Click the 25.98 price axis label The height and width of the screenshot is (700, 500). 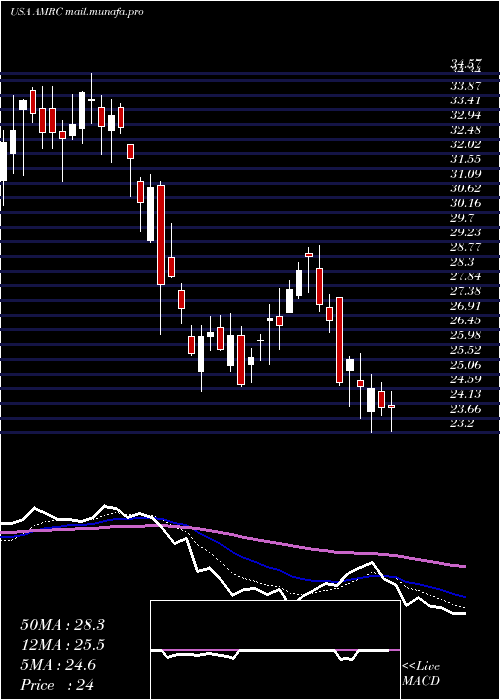coord(465,335)
